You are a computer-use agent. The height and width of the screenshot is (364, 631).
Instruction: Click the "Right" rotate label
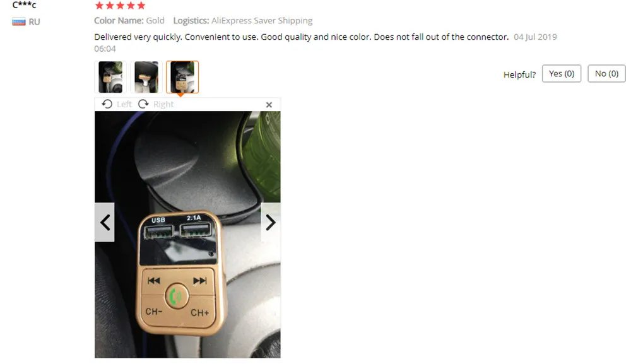(x=163, y=104)
